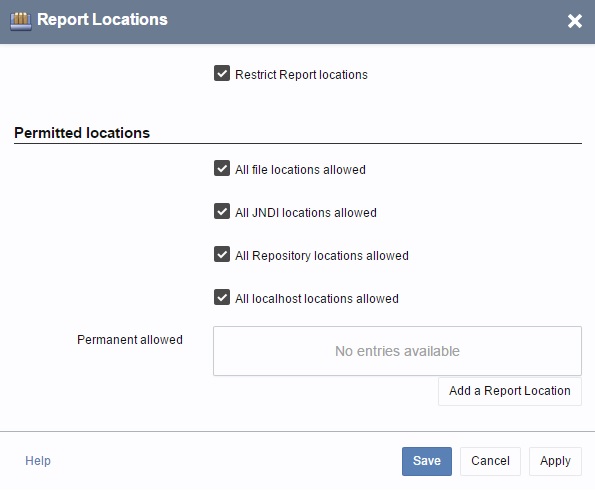This screenshot has height=491, width=595.
Task: Untick the All Repository locations allowed checkbox
Action: [222, 254]
